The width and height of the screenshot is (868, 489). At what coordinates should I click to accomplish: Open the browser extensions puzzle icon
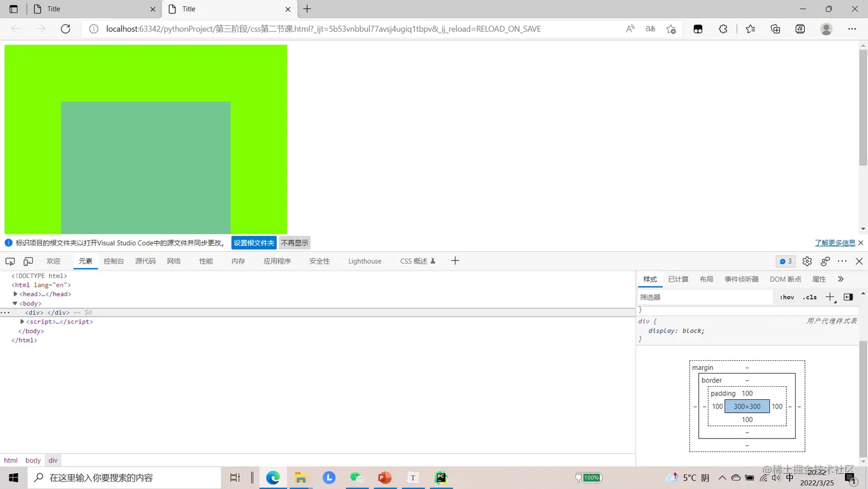pos(723,29)
